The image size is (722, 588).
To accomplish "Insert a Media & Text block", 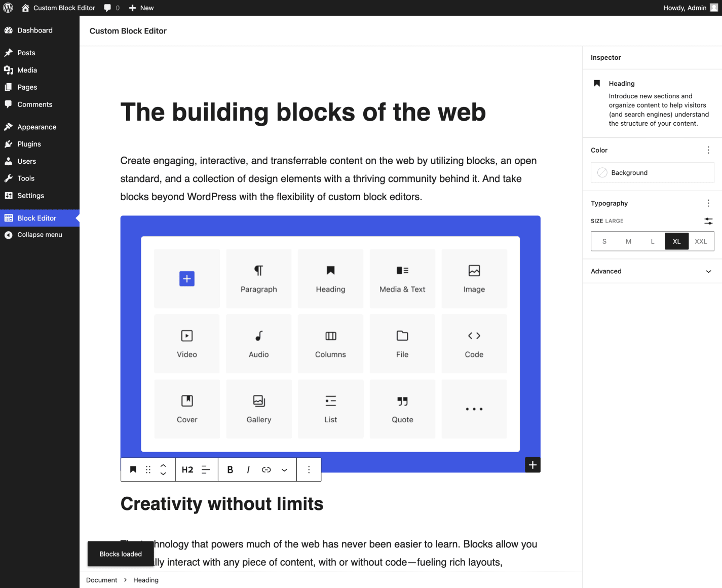I will 402,278.
